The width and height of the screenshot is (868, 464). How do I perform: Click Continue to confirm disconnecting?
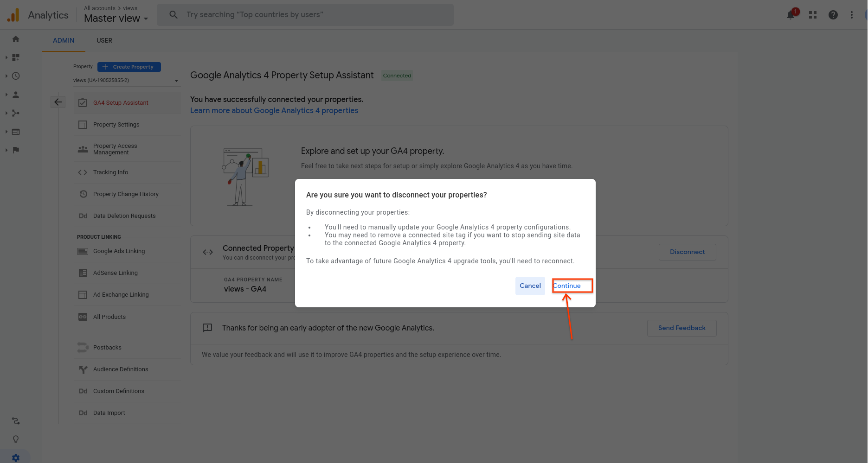[567, 286]
